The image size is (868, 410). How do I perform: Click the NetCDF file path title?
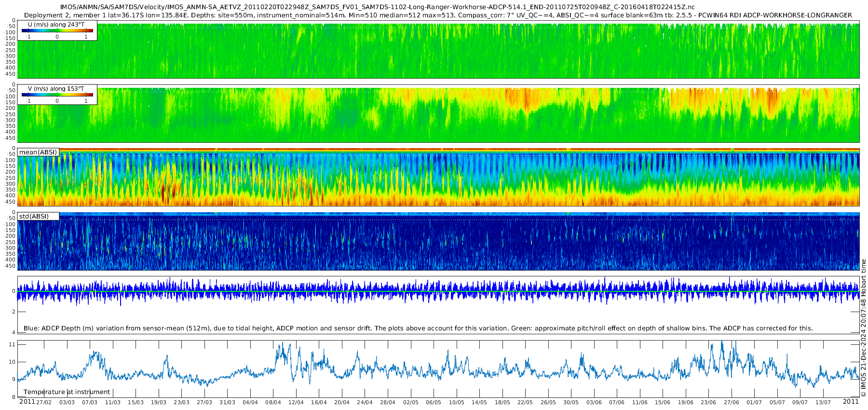point(377,7)
